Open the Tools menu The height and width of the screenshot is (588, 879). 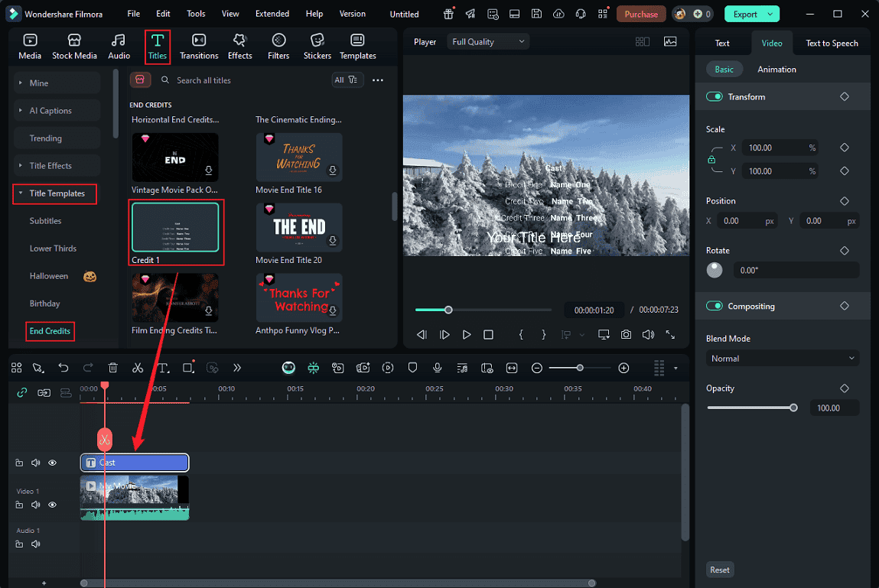[x=196, y=13]
